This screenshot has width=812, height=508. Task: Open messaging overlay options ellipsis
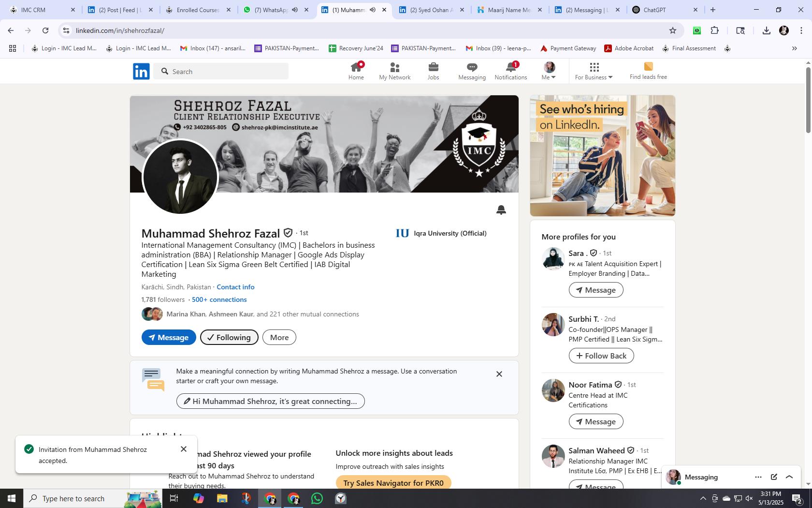(x=758, y=477)
